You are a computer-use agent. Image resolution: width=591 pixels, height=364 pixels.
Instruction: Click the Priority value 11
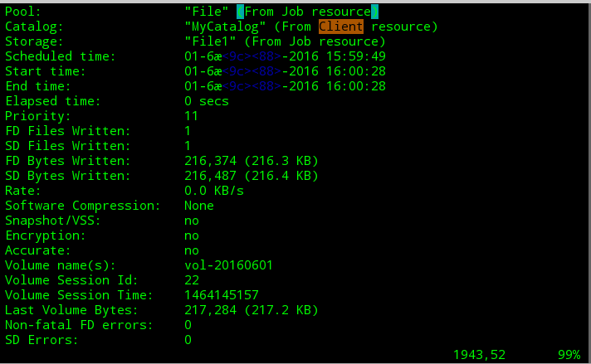(x=192, y=116)
